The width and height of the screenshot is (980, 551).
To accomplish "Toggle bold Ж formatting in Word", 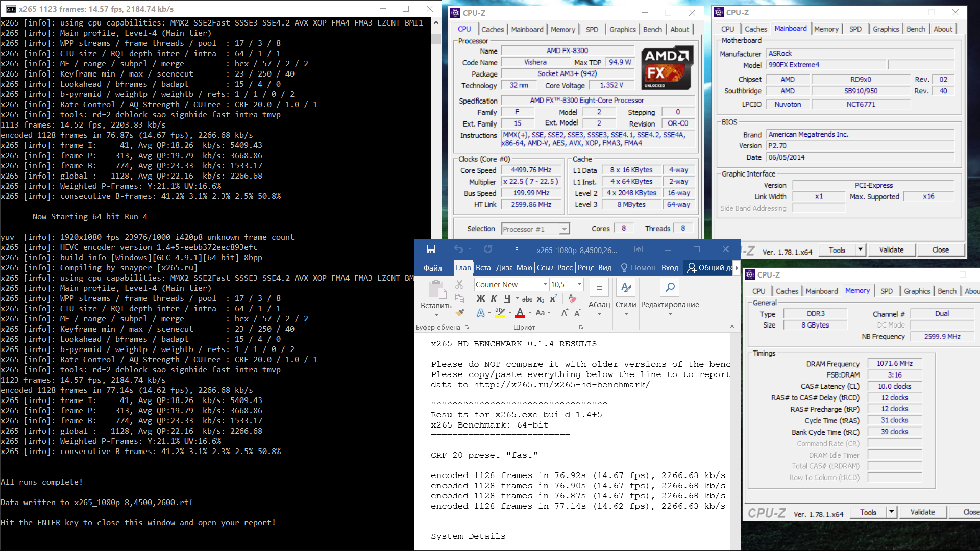I will point(480,299).
